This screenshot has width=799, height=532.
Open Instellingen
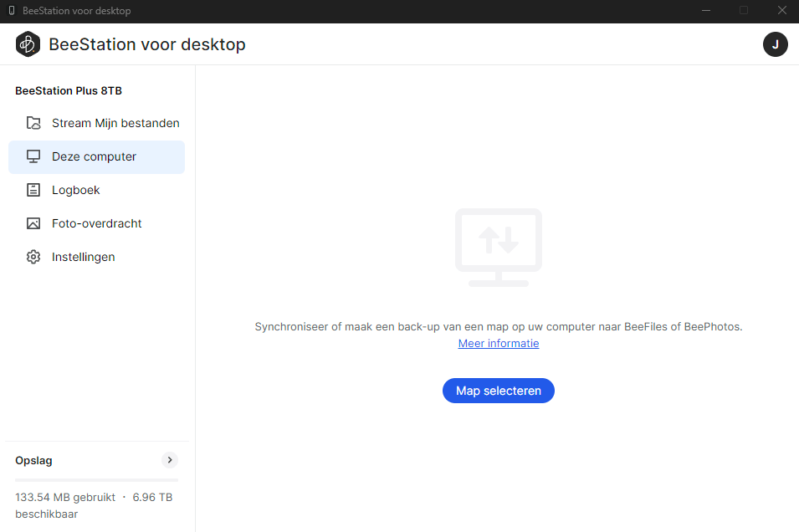coord(96,257)
